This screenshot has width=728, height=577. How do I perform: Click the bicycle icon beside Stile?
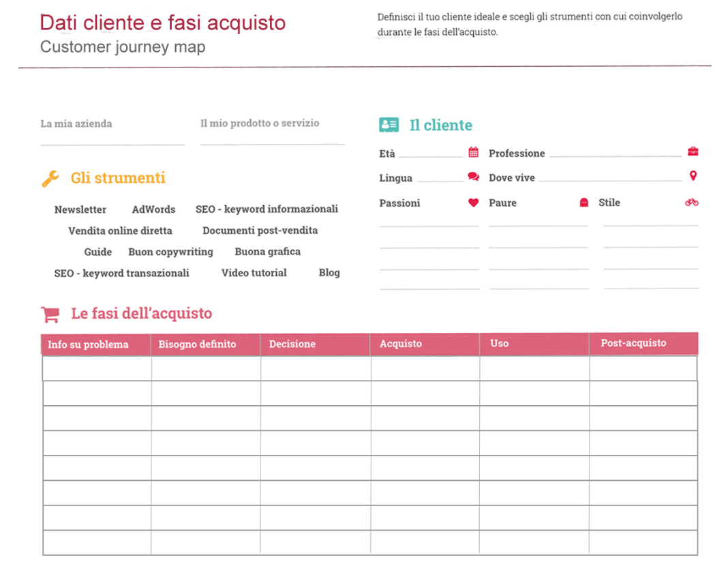(x=692, y=202)
